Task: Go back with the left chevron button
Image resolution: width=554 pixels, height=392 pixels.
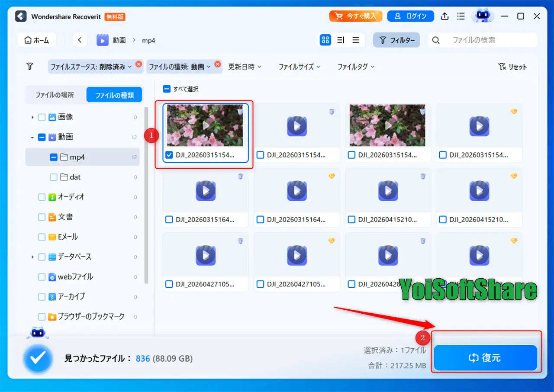Action: coord(80,40)
